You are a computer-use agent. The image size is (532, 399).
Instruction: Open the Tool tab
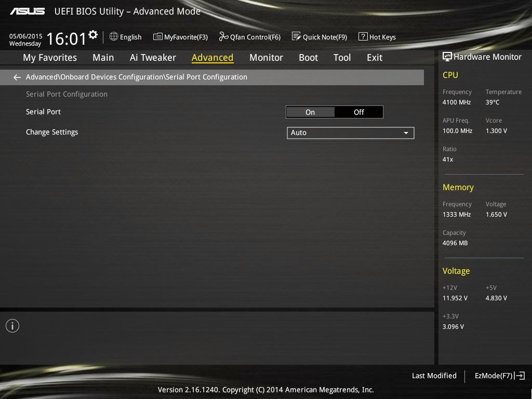point(342,58)
